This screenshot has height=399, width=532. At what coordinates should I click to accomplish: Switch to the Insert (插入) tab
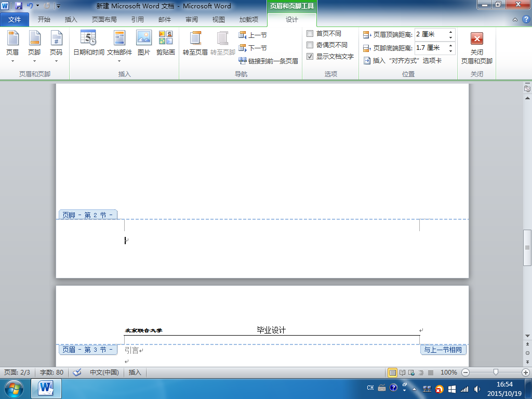click(x=71, y=20)
